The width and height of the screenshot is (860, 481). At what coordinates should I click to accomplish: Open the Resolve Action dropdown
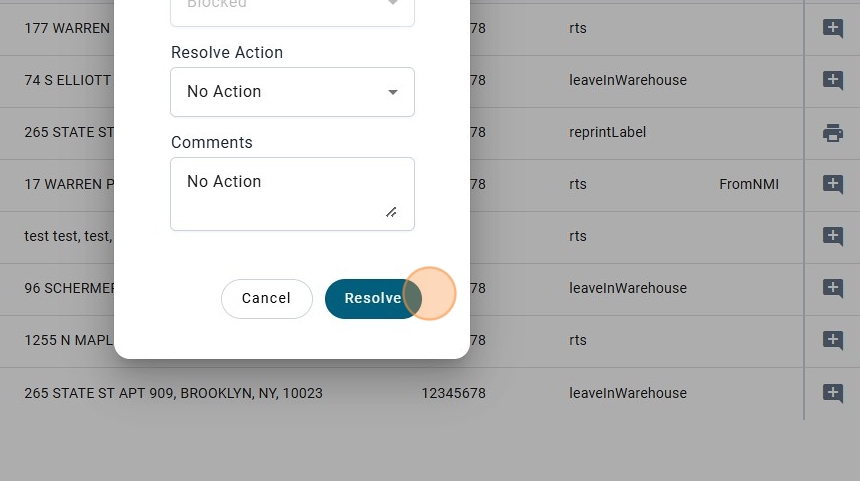pos(292,92)
